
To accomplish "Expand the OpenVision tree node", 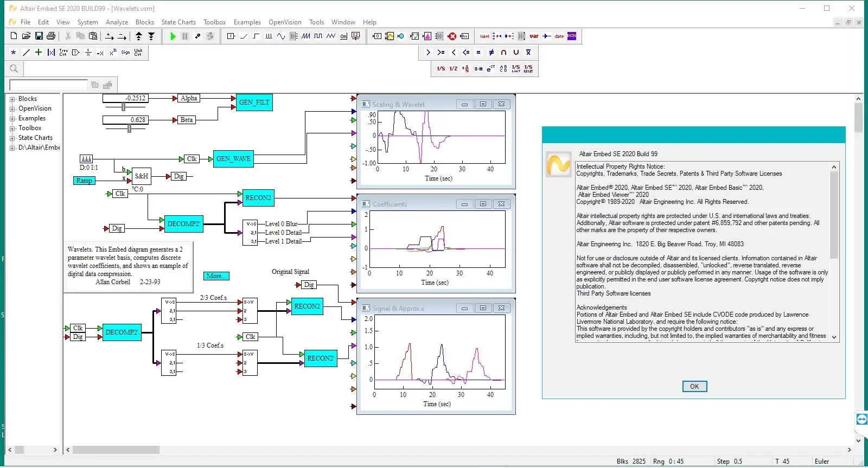I will [x=12, y=109].
